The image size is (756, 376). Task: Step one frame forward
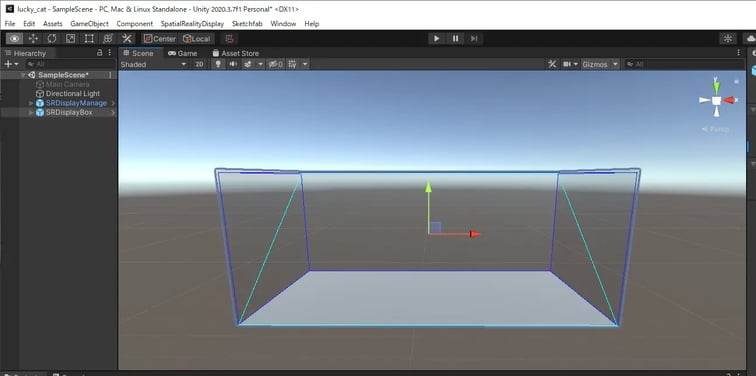pos(474,39)
